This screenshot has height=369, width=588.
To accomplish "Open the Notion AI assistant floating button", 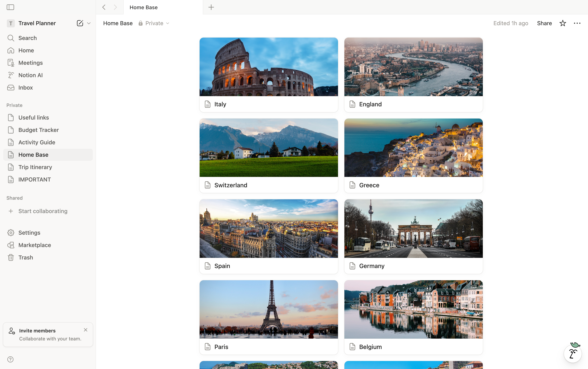I will [573, 354].
